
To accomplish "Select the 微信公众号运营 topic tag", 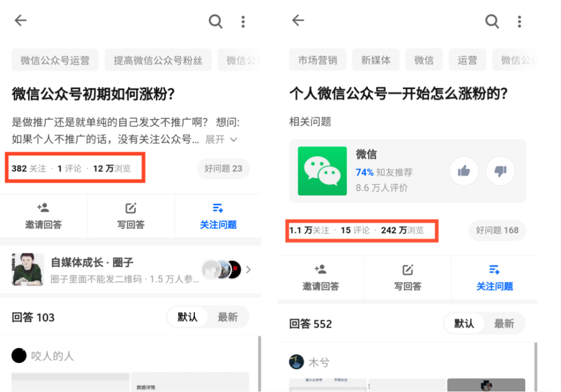I will point(55,60).
